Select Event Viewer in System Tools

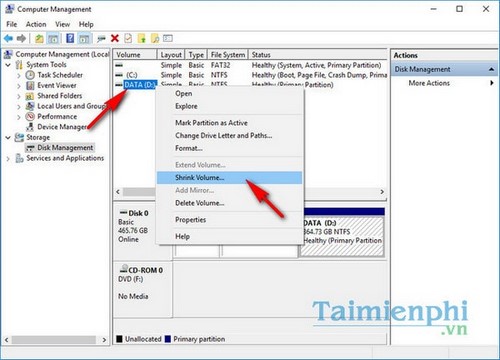(x=57, y=85)
